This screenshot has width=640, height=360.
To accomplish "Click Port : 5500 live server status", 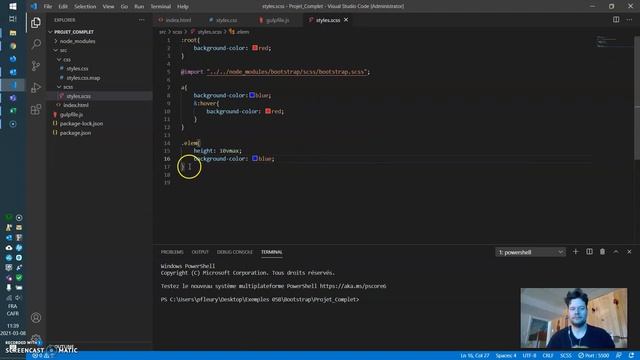I will click(593, 356).
